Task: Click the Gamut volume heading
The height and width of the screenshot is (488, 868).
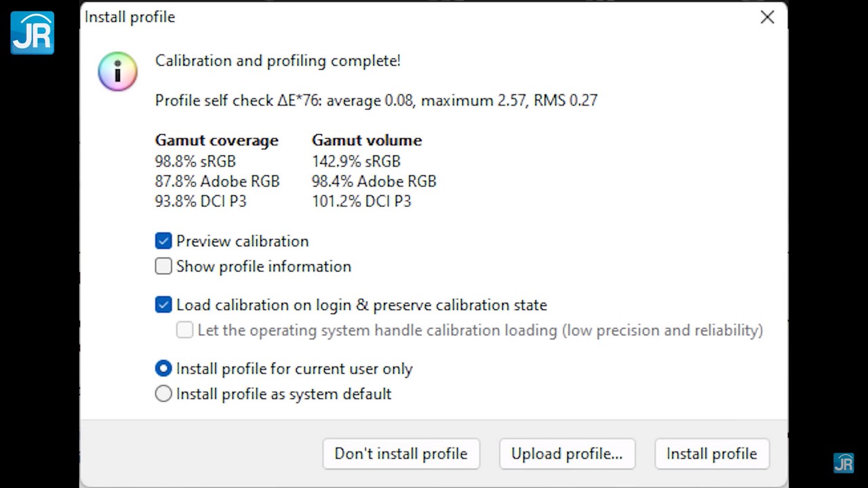Action: [x=366, y=140]
